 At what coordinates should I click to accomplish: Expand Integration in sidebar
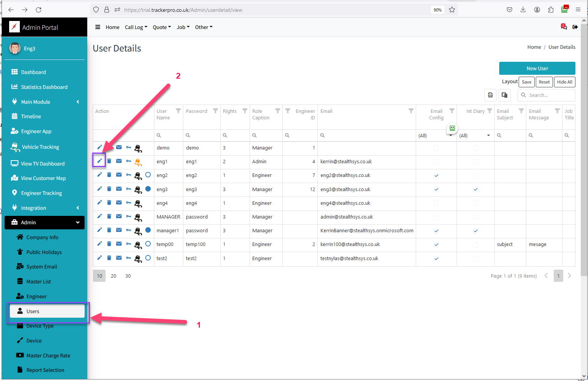(45, 208)
